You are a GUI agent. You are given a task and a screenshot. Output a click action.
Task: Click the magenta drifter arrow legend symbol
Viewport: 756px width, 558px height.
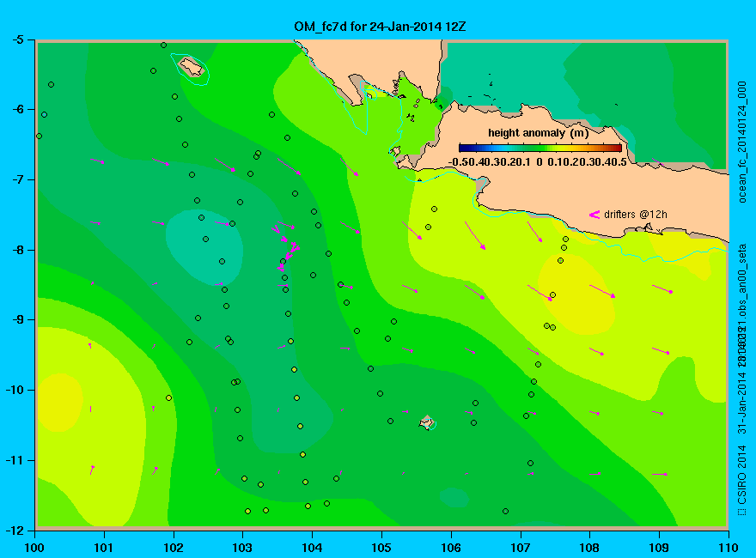pos(594,215)
